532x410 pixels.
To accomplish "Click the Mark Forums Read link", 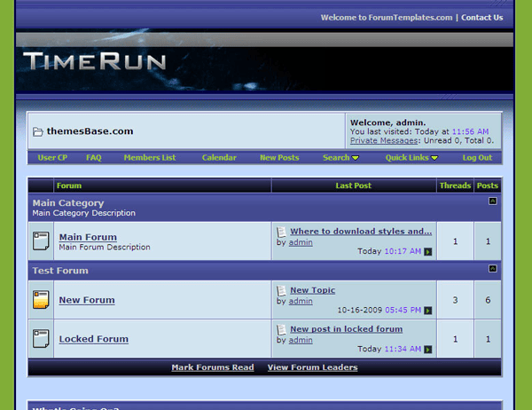I will (213, 367).
